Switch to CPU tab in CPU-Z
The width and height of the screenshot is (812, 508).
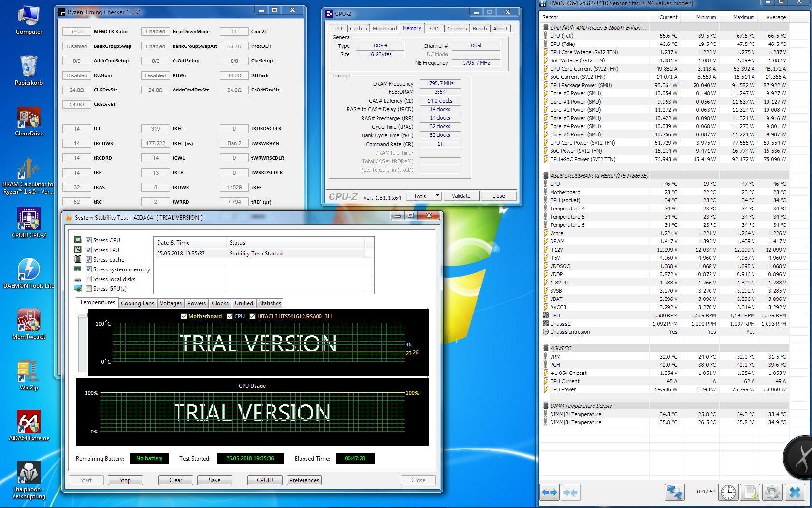click(x=337, y=29)
